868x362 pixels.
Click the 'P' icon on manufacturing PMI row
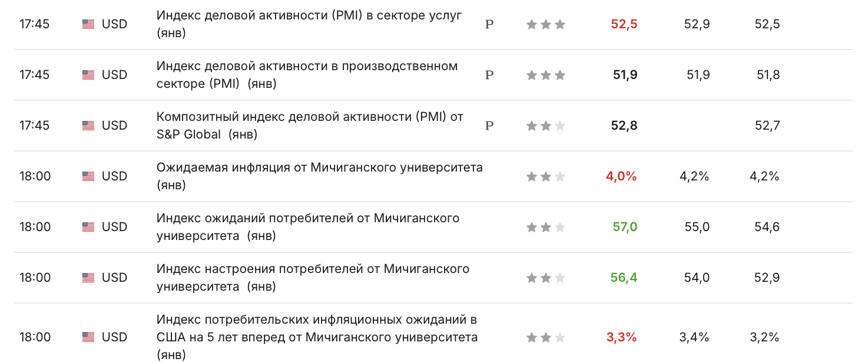489,75
